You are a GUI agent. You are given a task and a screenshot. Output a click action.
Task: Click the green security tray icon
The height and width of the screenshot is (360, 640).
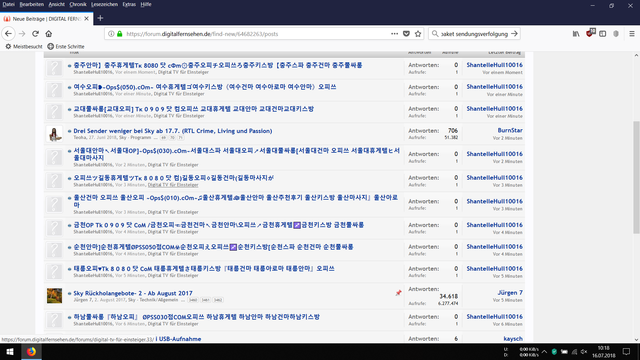554,351
